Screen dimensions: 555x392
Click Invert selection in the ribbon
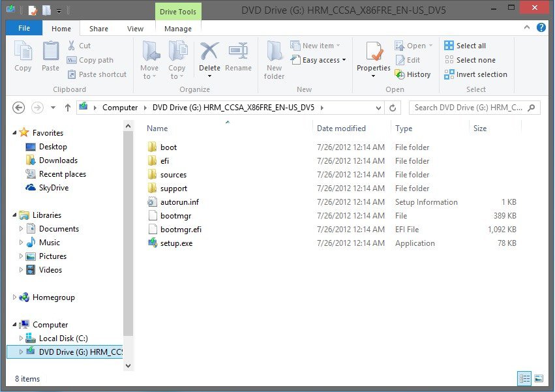(x=475, y=74)
